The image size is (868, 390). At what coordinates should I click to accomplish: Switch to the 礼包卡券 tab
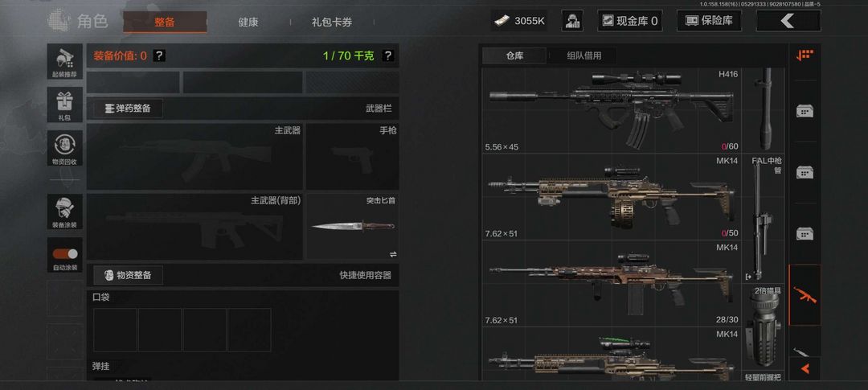coord(332,23)
